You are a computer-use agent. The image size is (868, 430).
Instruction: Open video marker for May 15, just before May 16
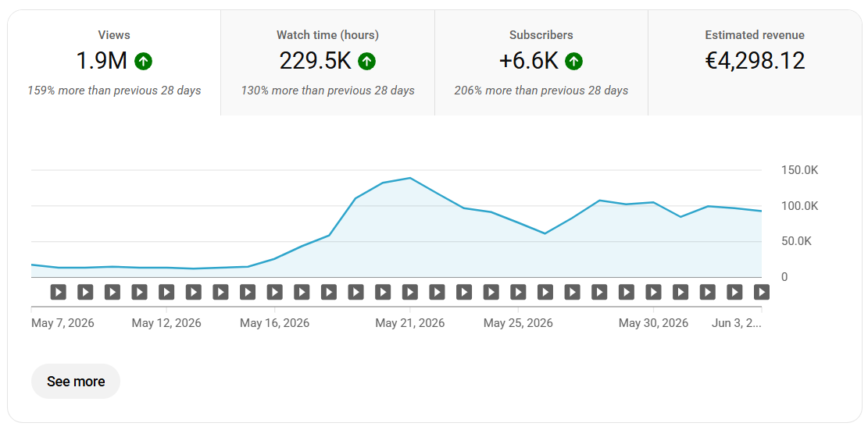248,292
